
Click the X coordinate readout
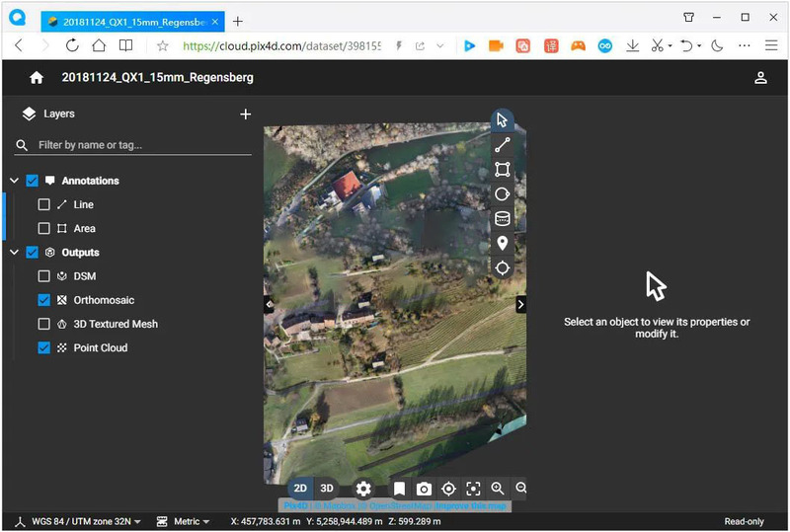pyautogui.click(x=266, y=521)
